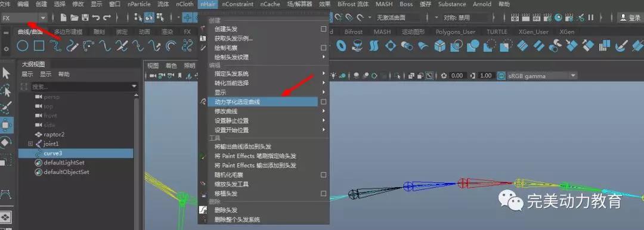Open options box for 动力学化选定曲线
The width and height of the screenshot is (644, 230).
tap(323, 101)
